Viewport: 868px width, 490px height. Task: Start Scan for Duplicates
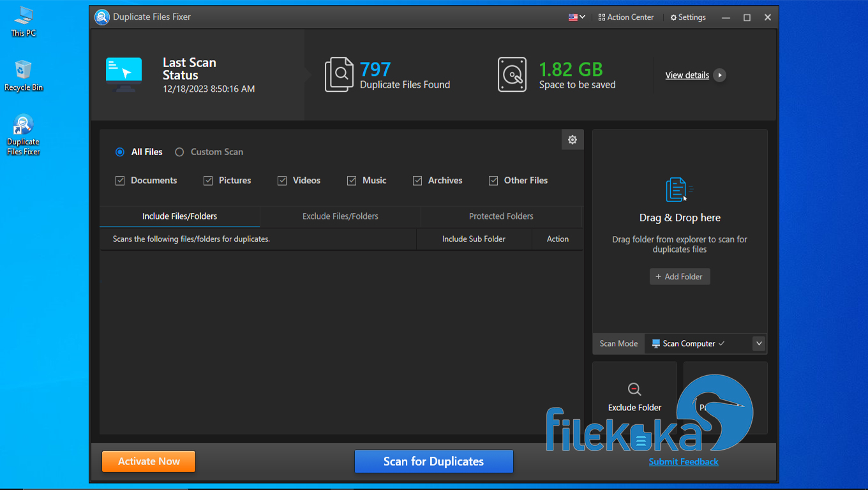(x=434, y=461)
